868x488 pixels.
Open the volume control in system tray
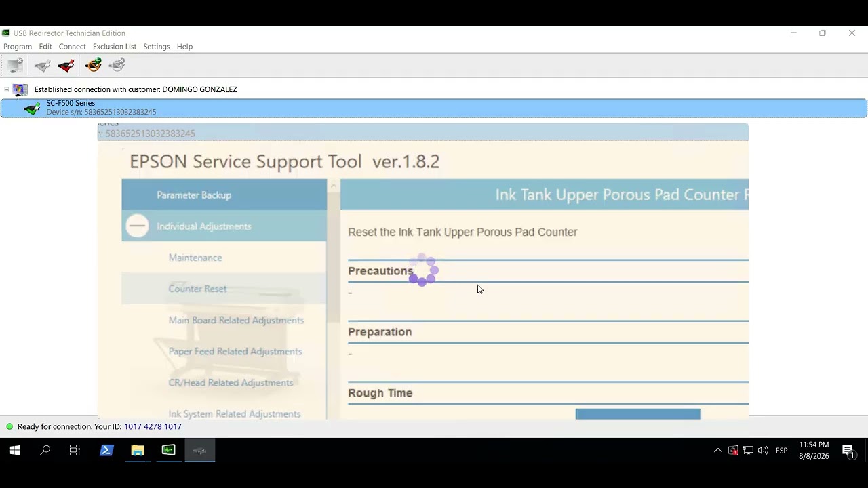763,451
